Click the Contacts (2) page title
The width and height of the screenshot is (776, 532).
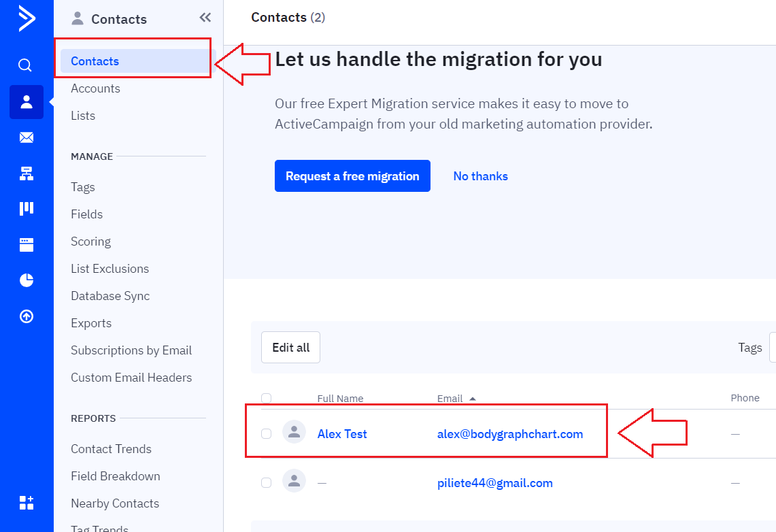[288, 17]
